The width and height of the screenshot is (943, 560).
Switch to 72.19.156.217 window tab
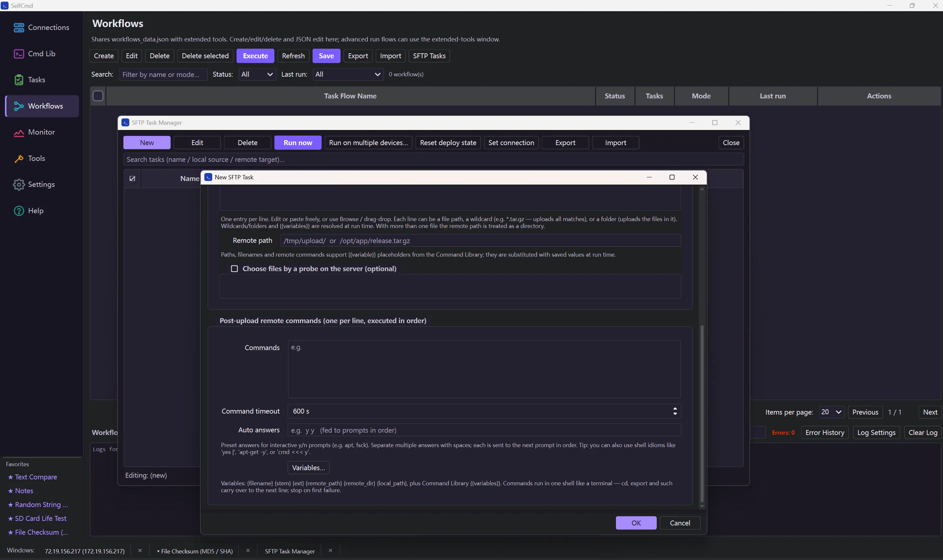85,551
